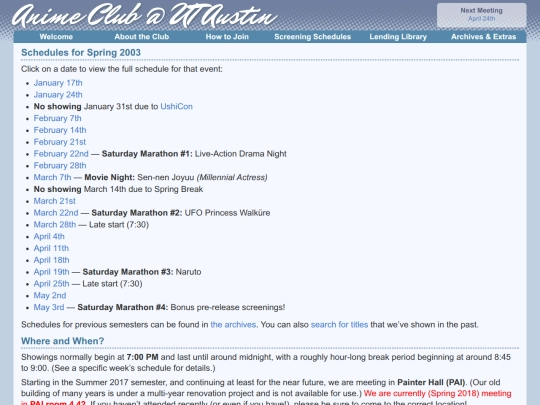The height and width of the screenshot is (405, 540).
Task: View February 22nd marathon schedule
Action: point(61,154)
